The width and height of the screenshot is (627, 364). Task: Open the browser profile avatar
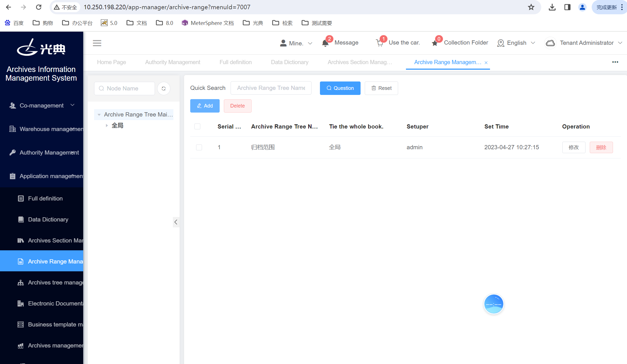click(x=582, y=7)
